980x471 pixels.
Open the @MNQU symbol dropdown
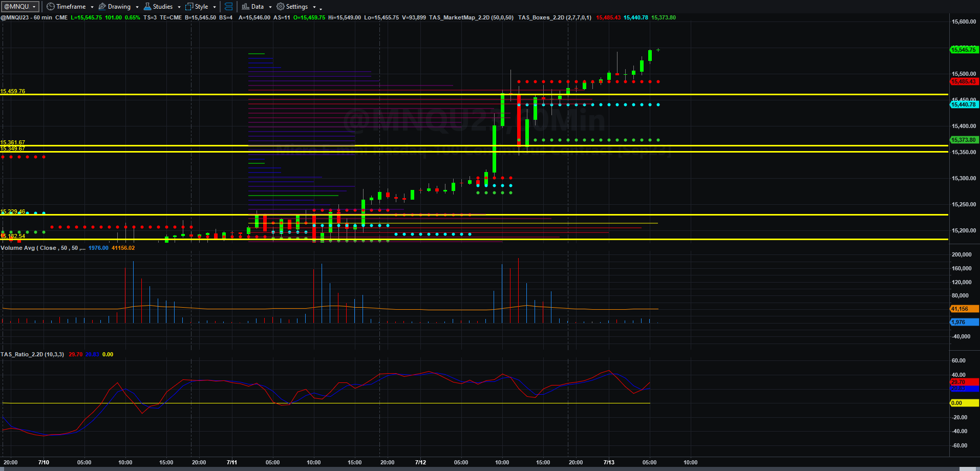point(20,7)
